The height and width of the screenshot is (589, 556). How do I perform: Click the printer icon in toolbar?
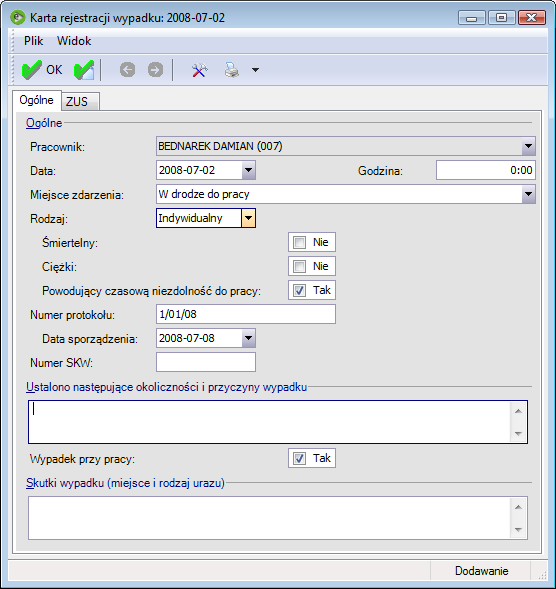coord(232,70)
